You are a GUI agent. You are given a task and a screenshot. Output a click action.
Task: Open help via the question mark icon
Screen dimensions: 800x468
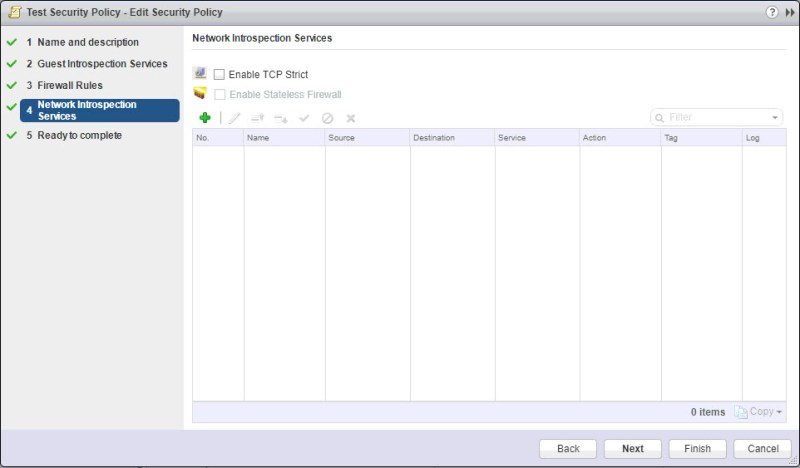[771, 12]
